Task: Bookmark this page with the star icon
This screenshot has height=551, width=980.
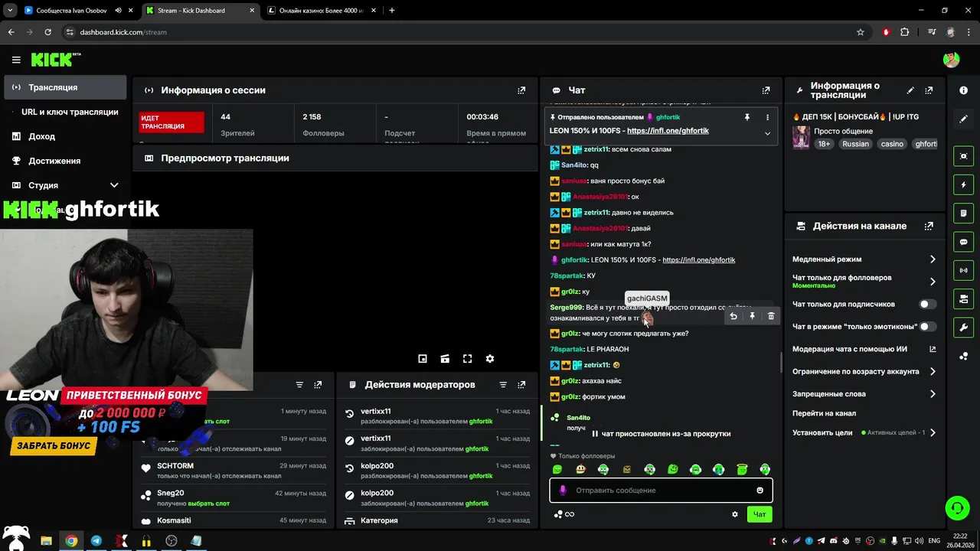Action: (861, 32)
